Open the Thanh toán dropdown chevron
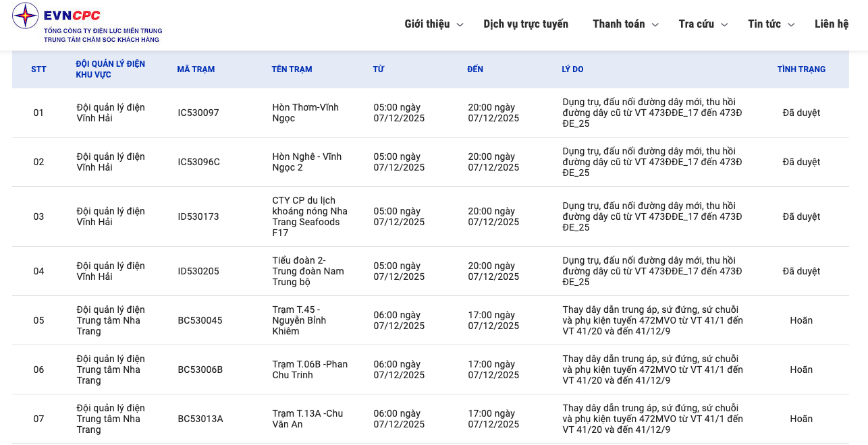This screenshot has width=868, height=445. pos(655,25)
